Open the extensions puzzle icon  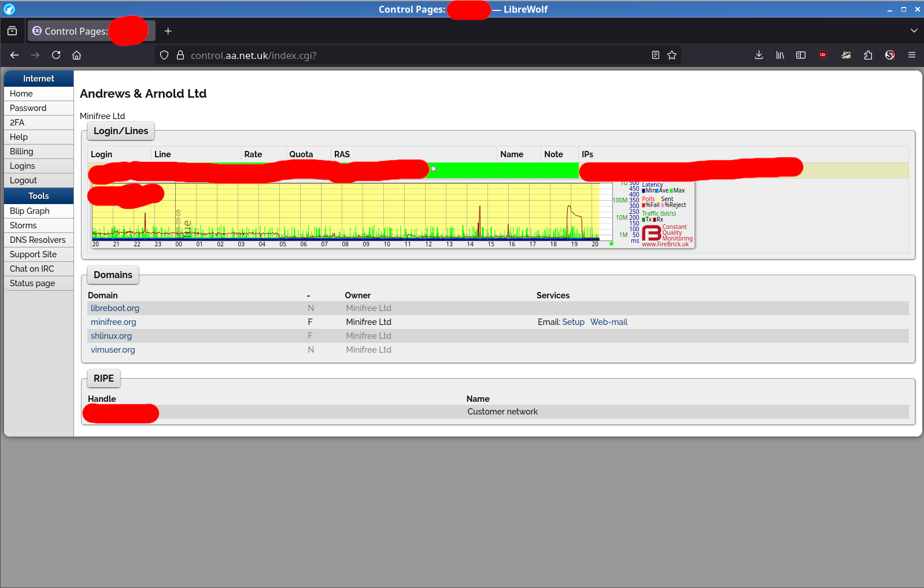868,56
